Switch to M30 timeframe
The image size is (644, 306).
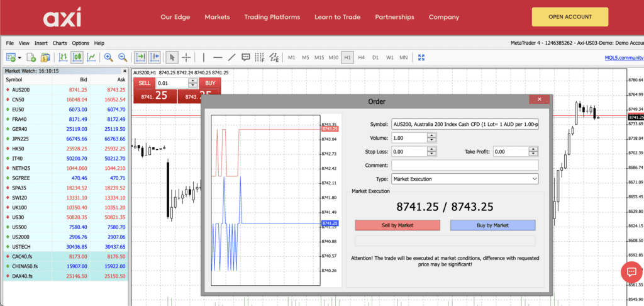click(333, 57)
